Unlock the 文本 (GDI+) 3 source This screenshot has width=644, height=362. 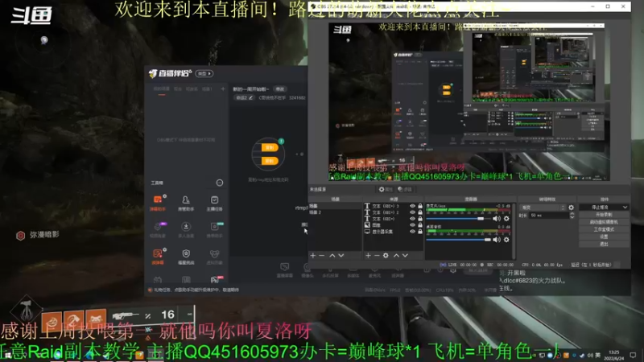(x=420, y=206)
